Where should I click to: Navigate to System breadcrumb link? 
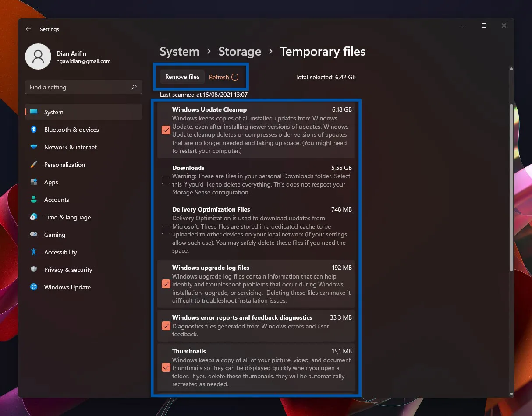[179, 52]
